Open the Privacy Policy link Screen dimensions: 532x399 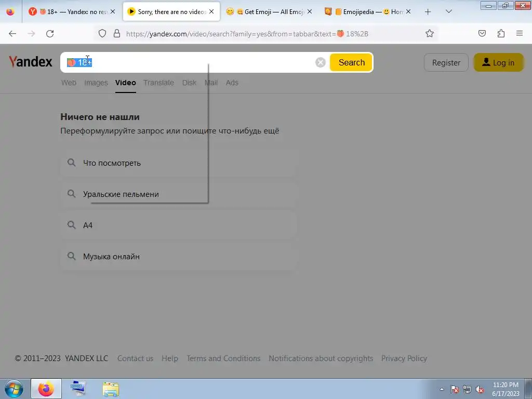404,358
